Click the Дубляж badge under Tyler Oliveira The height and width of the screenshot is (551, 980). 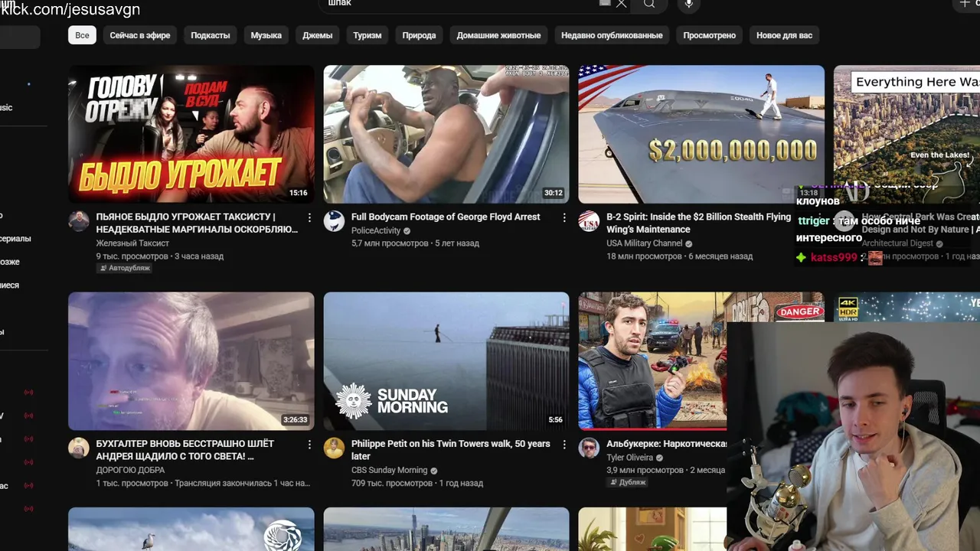click(x=628, y=483)
